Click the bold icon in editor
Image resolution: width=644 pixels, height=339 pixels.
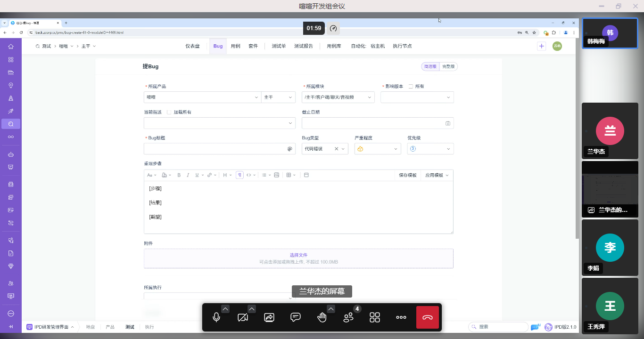click(x=179, y=175)
